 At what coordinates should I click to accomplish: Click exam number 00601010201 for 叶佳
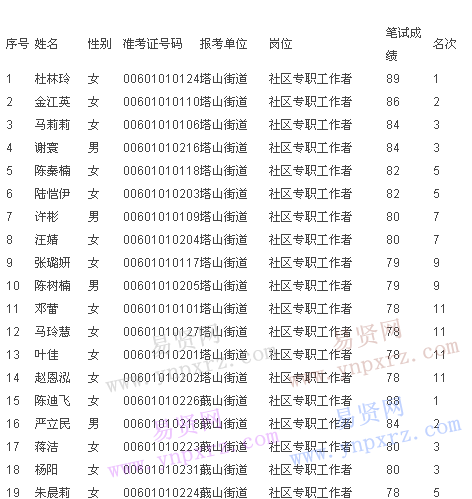161,355
